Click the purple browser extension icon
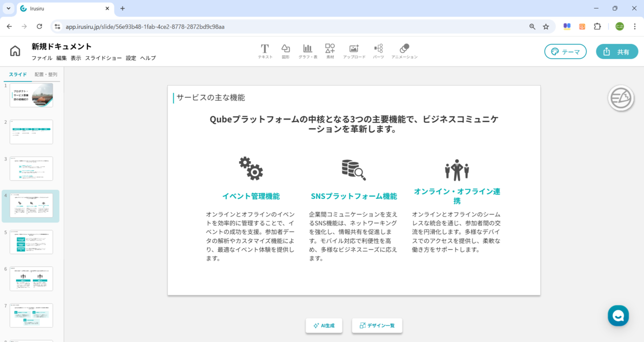Image resolution: width=644 pixels, height=342 pixels. point(566,26)
